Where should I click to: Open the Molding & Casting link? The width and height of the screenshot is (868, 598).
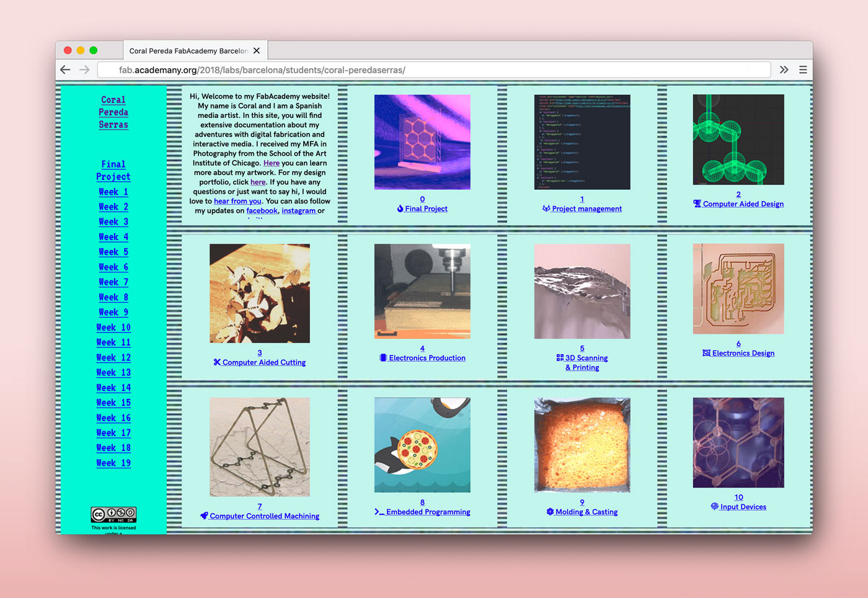click(586, 512)
